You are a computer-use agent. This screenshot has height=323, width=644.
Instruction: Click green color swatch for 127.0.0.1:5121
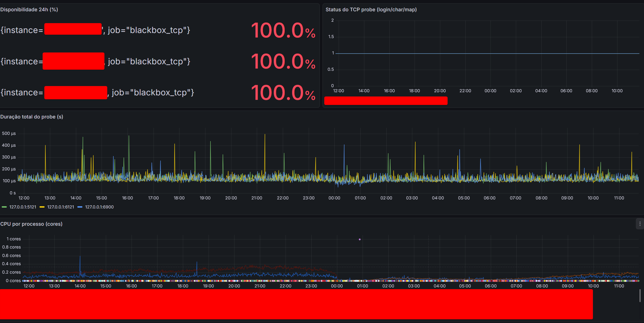tap(4, 207)
